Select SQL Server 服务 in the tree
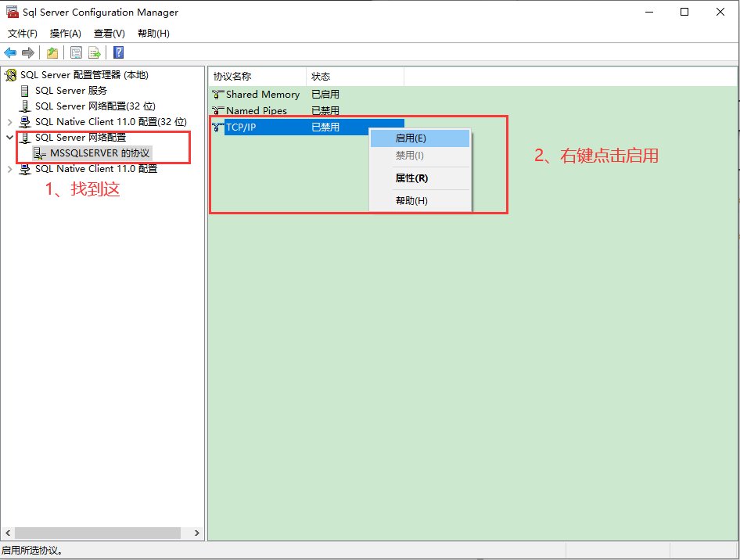Image resolution: width=740 pixels, height=560 pixels. point(70,91)
